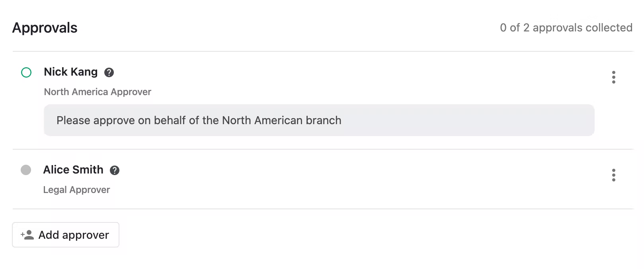Open the three-dot menu for Alice Smith
Screen dimensions: 644x269
[x=613, y=175]
